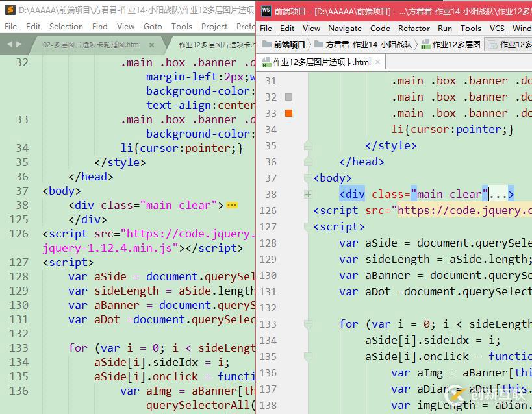Open Sublime Text Tools menu
Image resolution: width=532 pixels, height=414 pixels.
(182, 27)
